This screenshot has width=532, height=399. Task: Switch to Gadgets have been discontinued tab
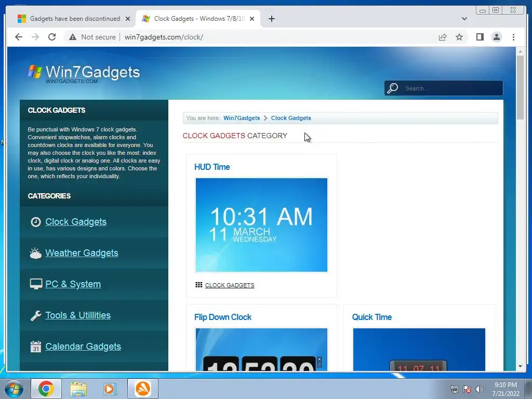pyautogui.click(x=71, y=19)
